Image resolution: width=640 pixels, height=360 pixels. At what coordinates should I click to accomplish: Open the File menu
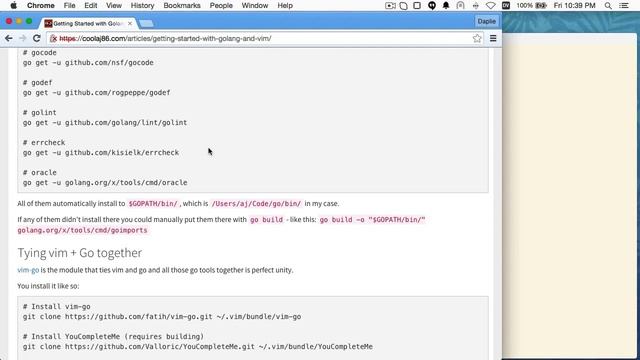coord(69,5)
